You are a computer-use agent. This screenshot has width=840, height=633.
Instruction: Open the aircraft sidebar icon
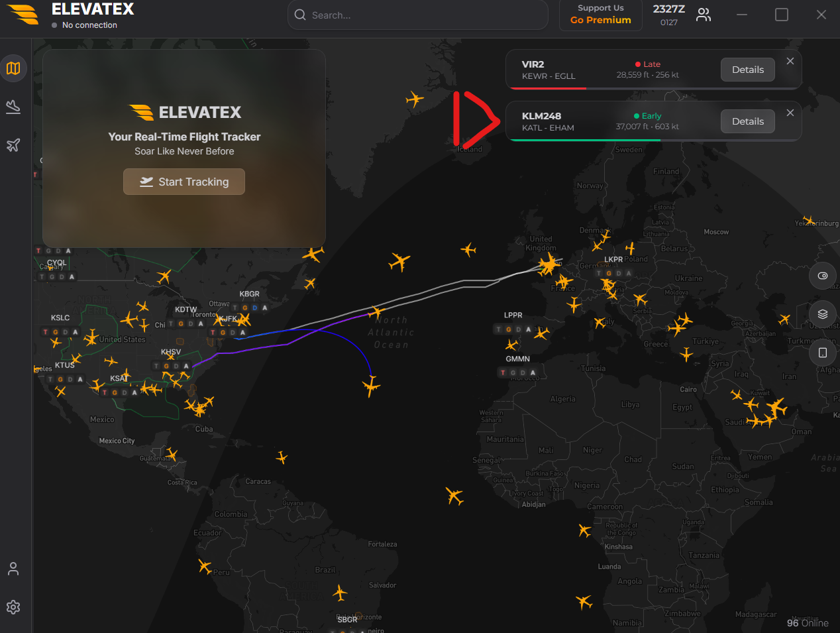click(13, 145)
